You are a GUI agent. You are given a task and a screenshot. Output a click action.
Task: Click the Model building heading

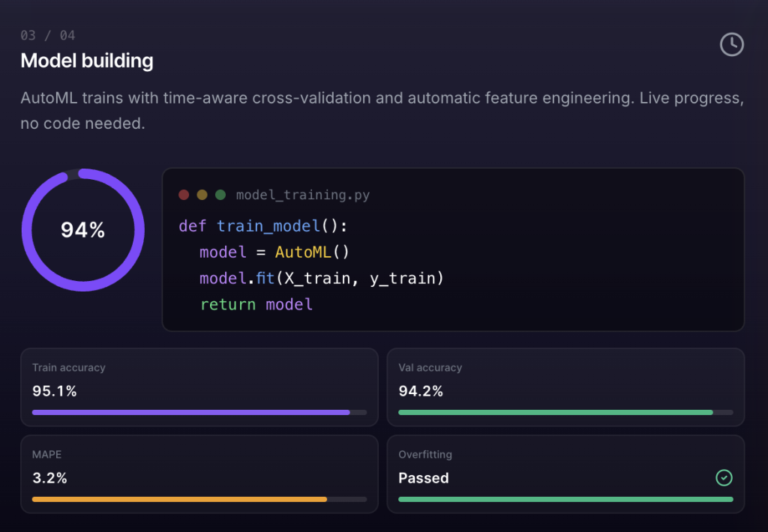[87, 61]
